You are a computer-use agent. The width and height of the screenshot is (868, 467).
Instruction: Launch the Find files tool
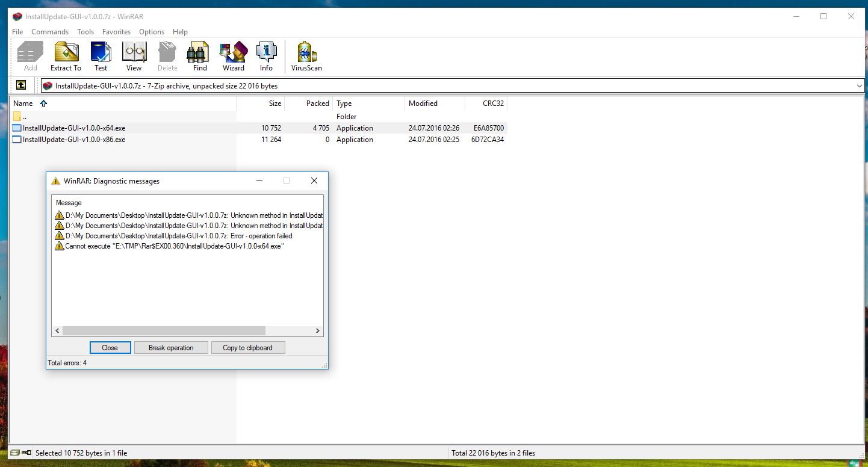200,57
